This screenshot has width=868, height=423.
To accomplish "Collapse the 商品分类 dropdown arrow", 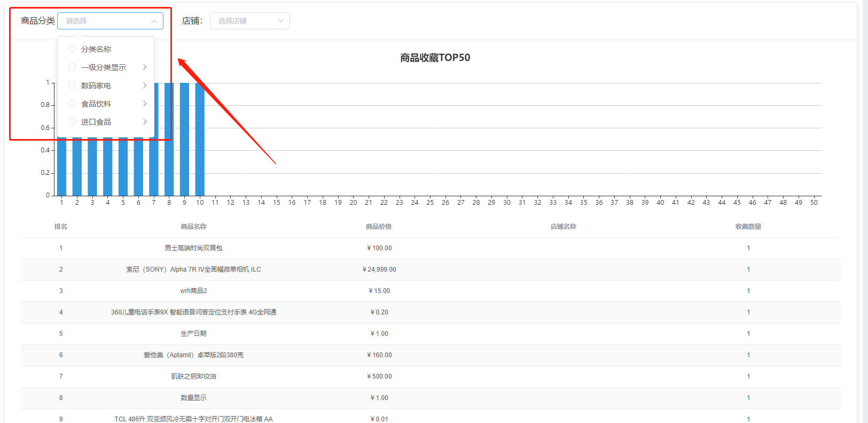I will tap(154, 21).
